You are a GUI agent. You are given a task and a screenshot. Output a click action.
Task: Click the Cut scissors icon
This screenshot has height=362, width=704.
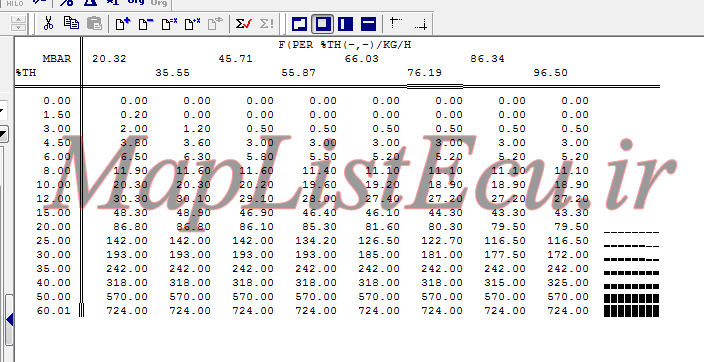[48, 23]
